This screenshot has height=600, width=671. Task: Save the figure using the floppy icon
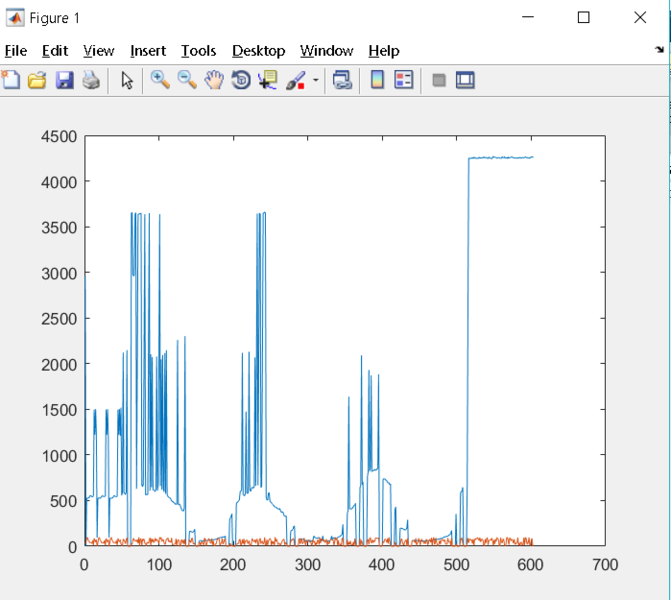pos(64,81)
